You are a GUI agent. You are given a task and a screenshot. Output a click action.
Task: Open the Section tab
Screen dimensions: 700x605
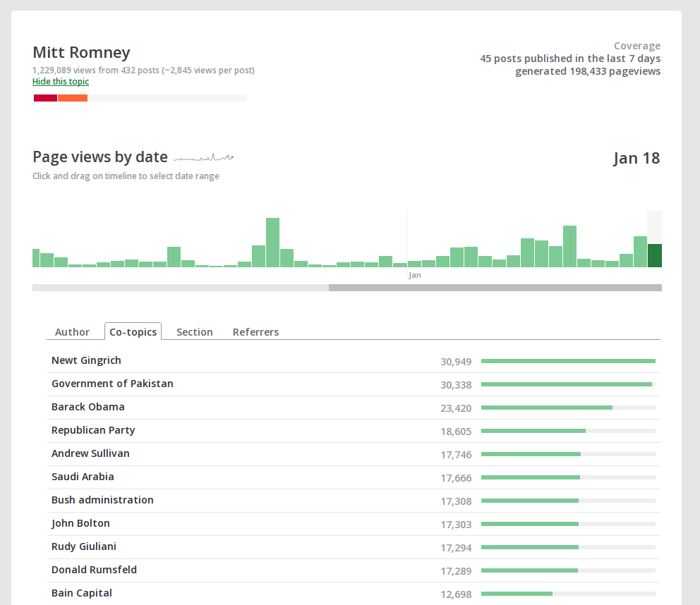(x=195, y=332)
